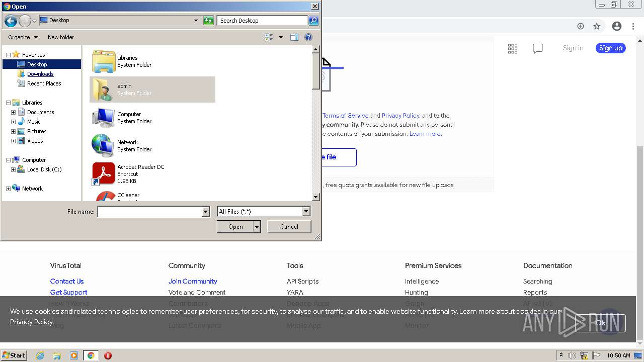Click in the File name input field
644x362 pixels.
[150, 212]
